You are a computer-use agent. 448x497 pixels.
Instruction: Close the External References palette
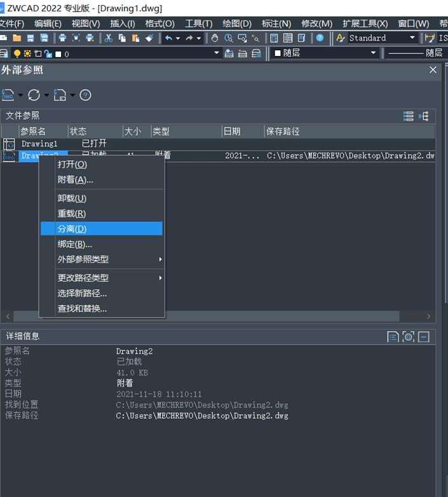tap(433, 70)
